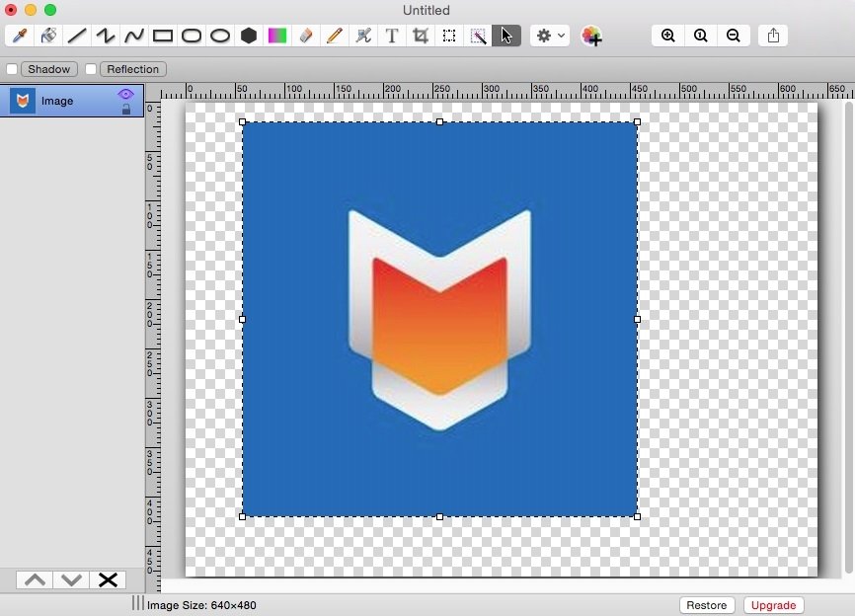Click the left-middle selection handle
855x616 pixels.
click(x=243, y=320)
